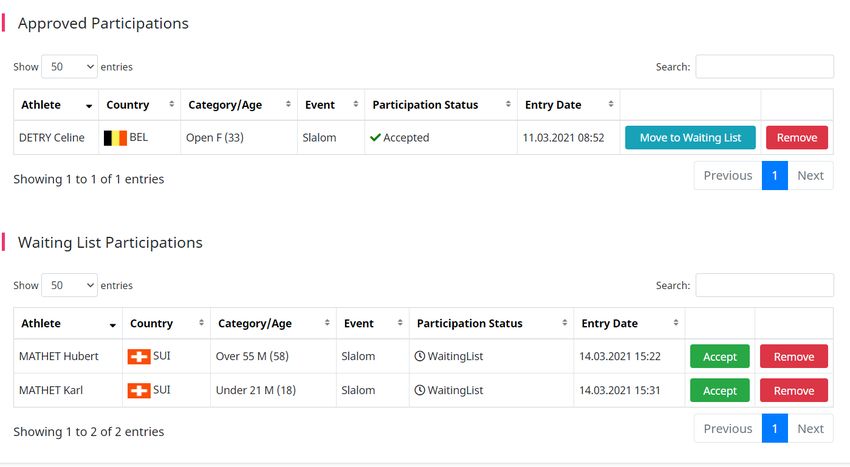Click WaitingList clock icon for MATHET Hubert
850x467 pixels.
(x=420, y=356)
